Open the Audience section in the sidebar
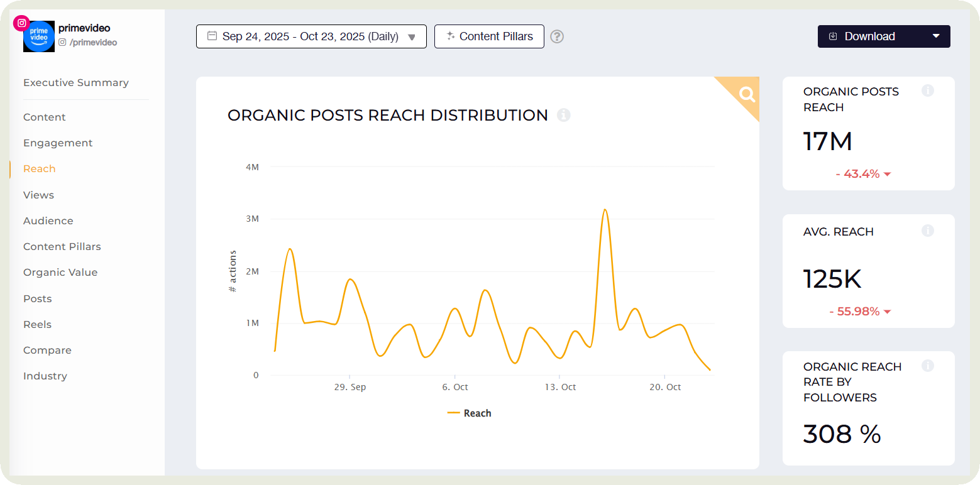This screenshot has height=485, width=980. [x=48, y=221]
